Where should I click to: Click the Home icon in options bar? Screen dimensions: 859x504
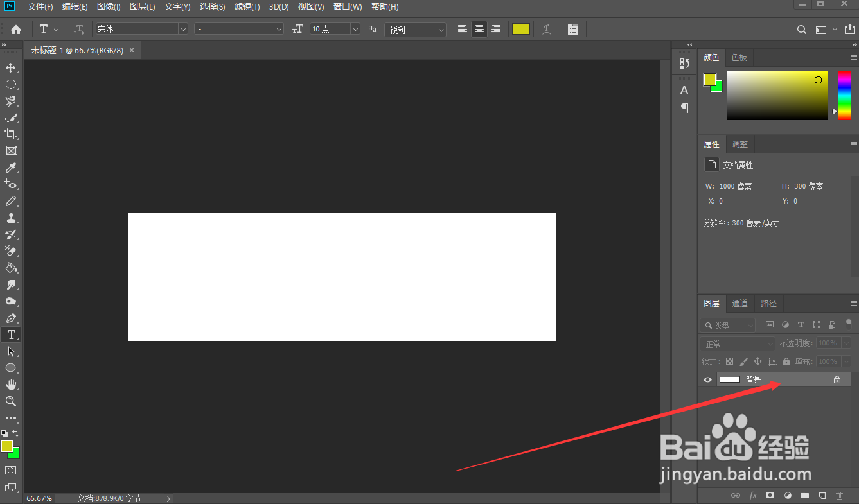point(16,30)
